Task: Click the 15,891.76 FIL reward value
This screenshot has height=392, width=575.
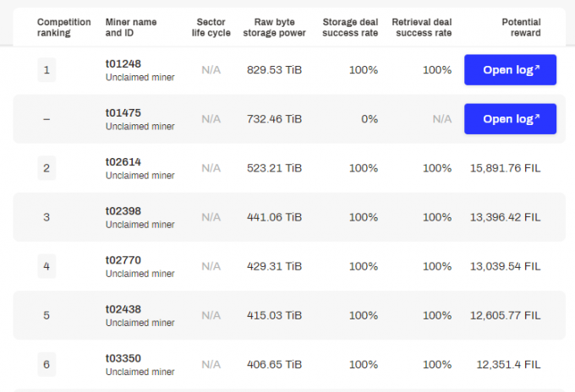Action: tap(506, 168)
